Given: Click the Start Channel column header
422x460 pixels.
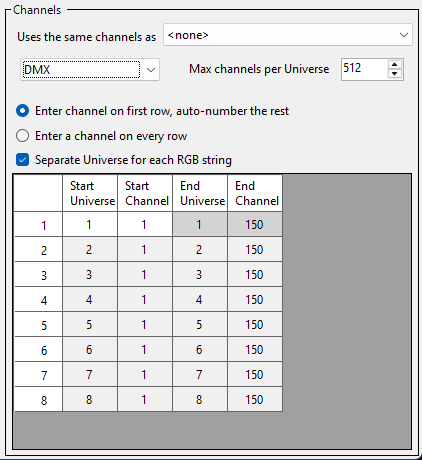Looking at the screenshot, I should (145, 193).
